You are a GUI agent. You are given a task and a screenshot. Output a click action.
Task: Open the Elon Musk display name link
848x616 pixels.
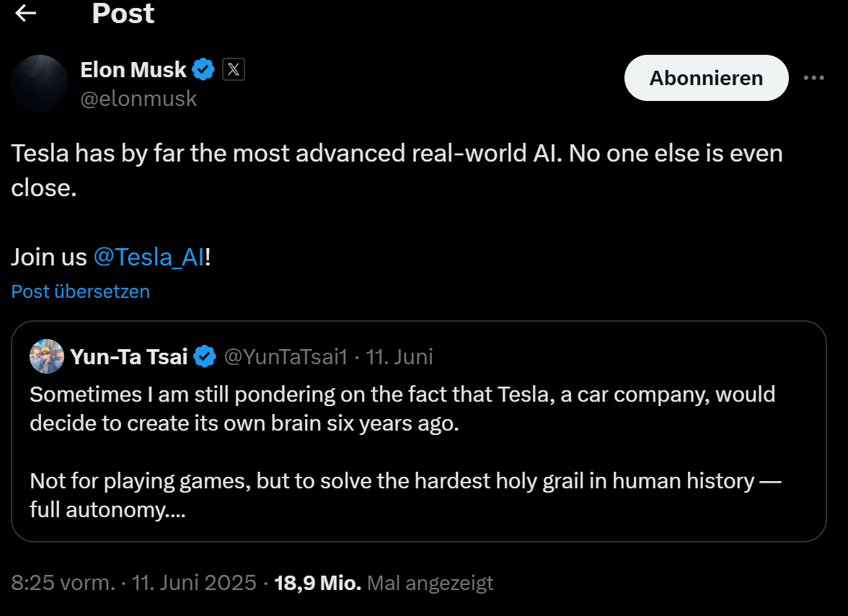[133, 70]
